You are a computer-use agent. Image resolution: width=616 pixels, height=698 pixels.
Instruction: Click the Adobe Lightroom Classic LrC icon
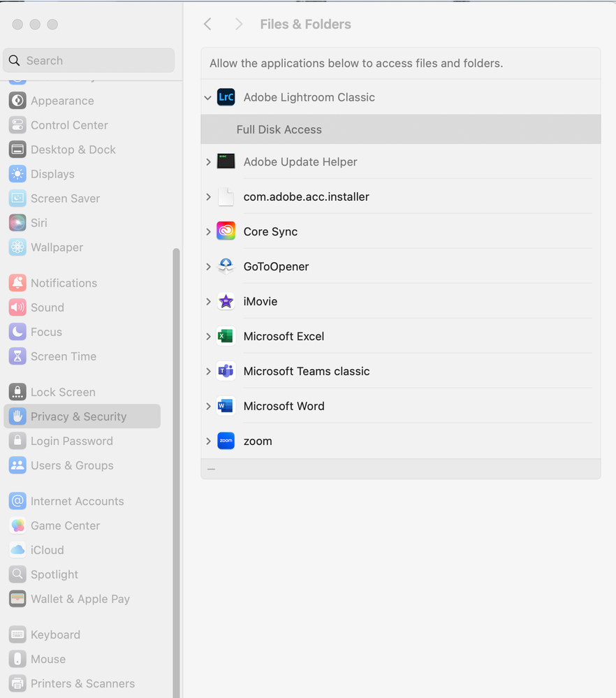226,97
